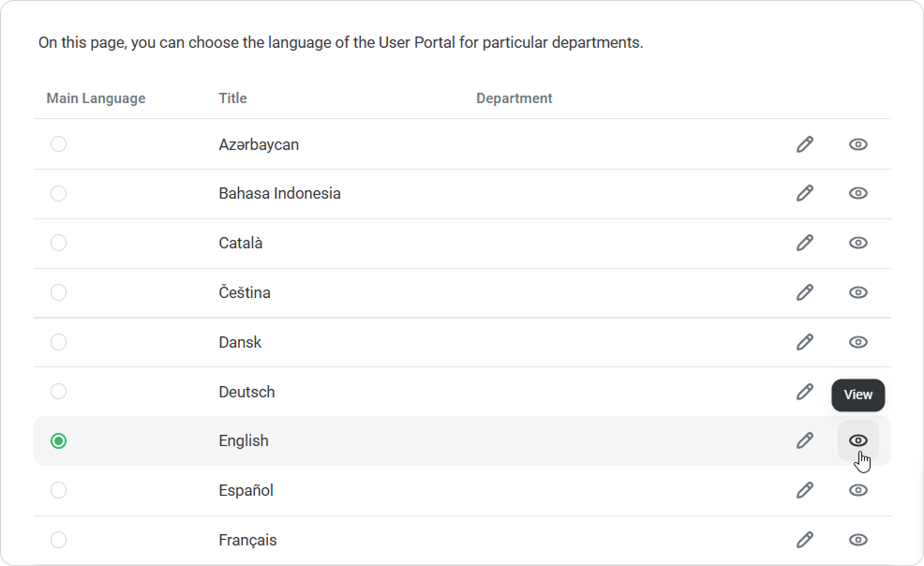
Task: Click the Dansk language title
Action: [240, 342]
